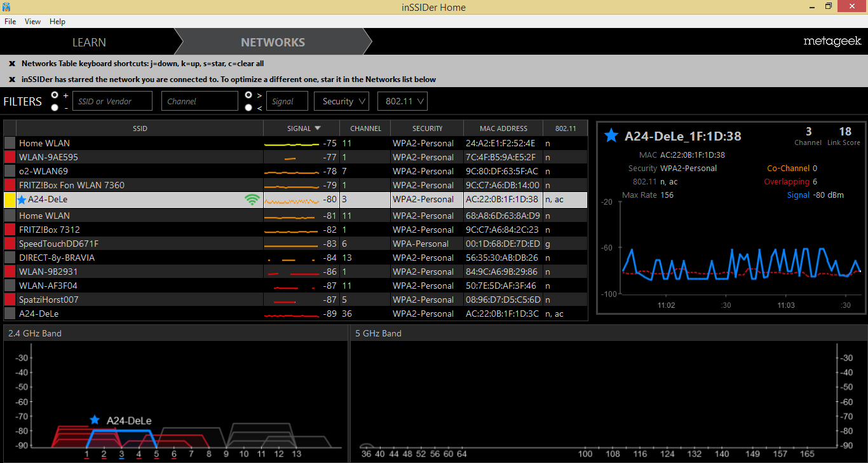Open the View menu
This screenshot has width=868, height=463.
[32, 22]
